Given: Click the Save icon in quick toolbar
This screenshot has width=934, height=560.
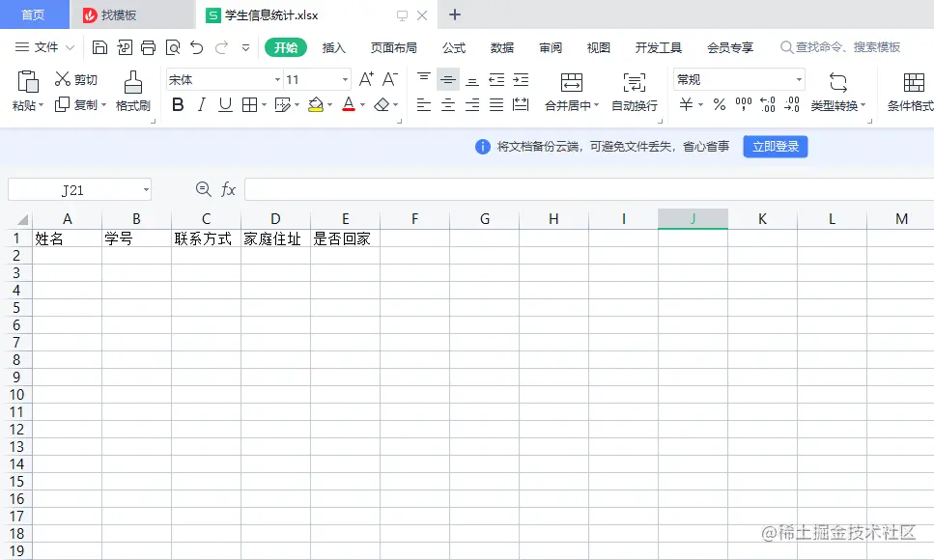Looking at the screenshot, I should 99,47.
